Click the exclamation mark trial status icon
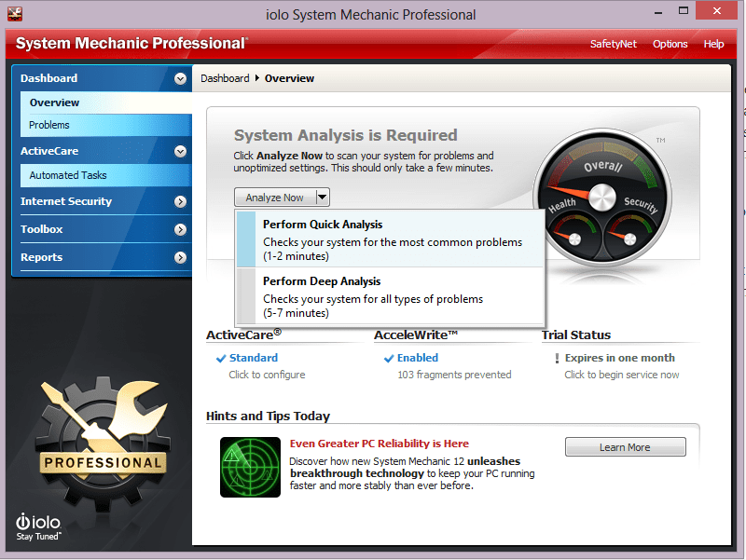This screenshot has height=560, width=746. tap(557, 359)
